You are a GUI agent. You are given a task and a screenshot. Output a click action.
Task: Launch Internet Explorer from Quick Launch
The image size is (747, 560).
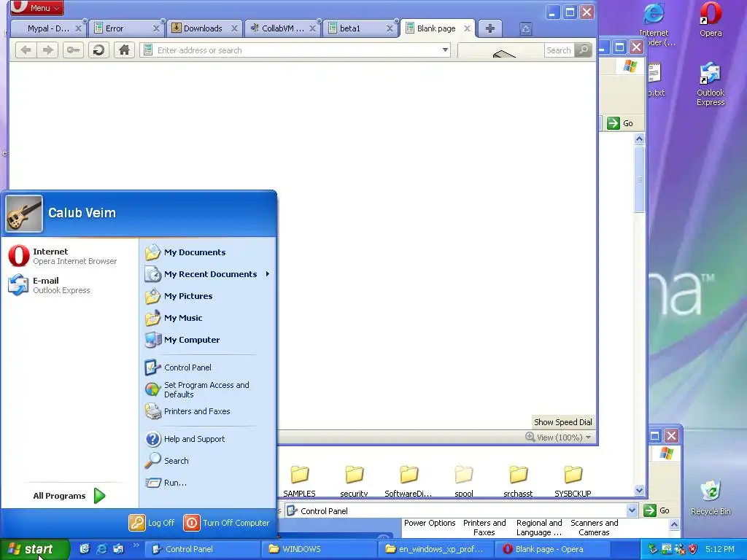point(101,549)
